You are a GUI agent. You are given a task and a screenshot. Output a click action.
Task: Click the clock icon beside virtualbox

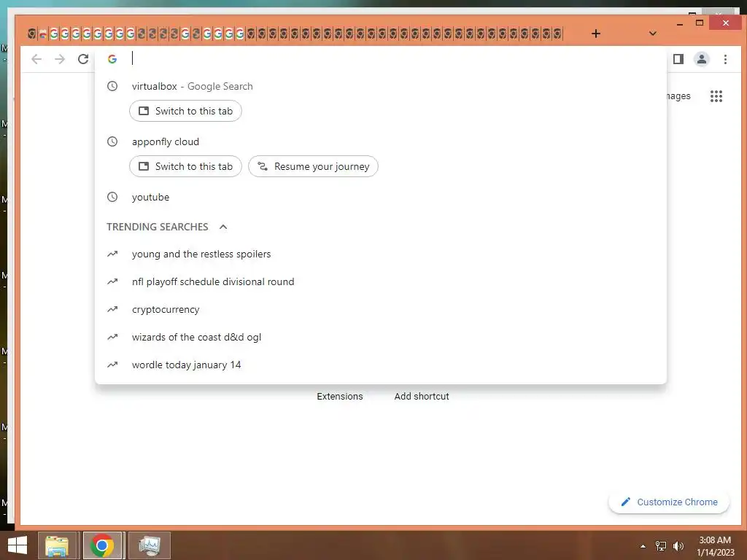112,86
